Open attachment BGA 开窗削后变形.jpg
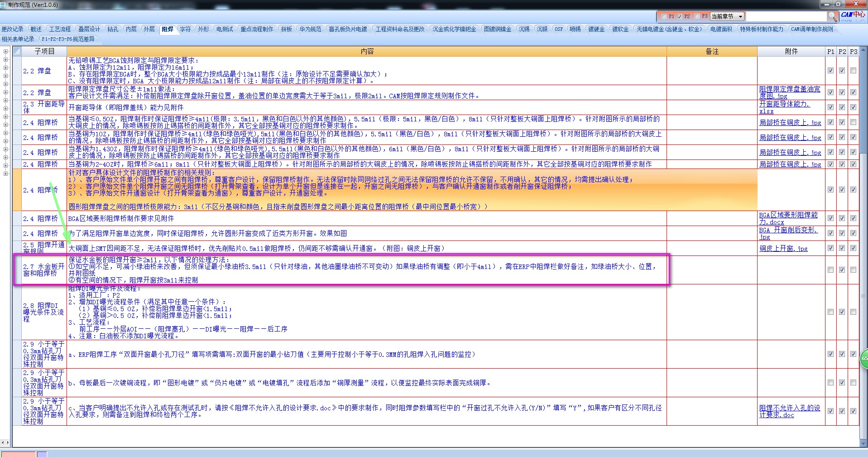 [788, 233]
